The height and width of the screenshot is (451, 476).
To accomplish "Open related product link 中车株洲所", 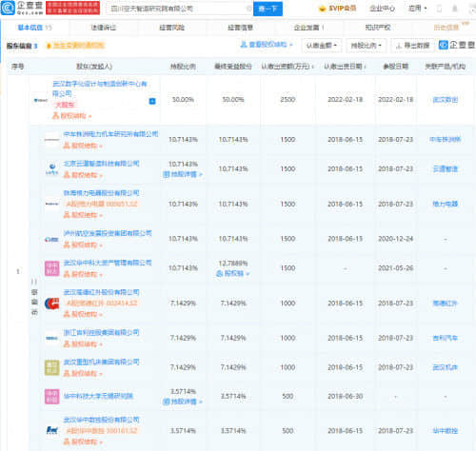I will point(445,140).
